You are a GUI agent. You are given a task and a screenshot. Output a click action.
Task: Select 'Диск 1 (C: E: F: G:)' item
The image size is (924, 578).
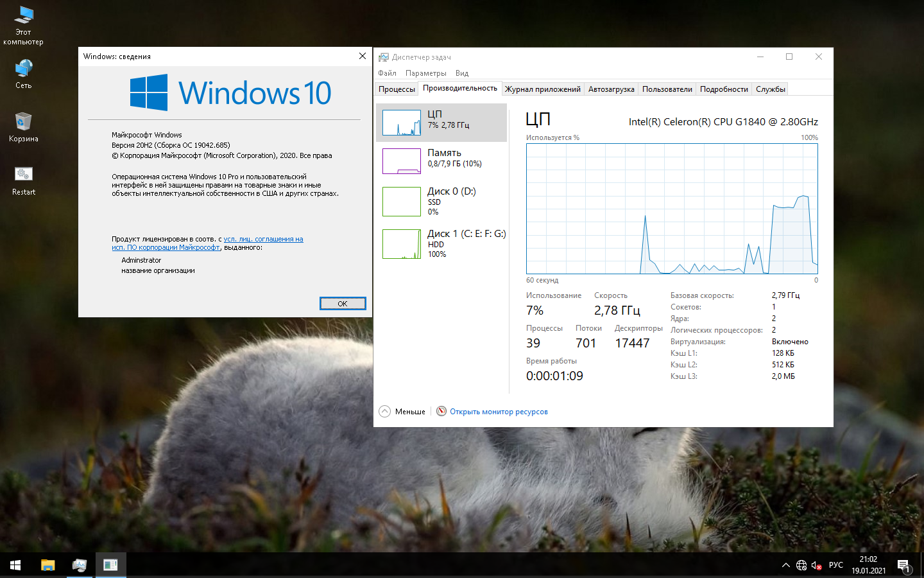[x=441, y=243]
